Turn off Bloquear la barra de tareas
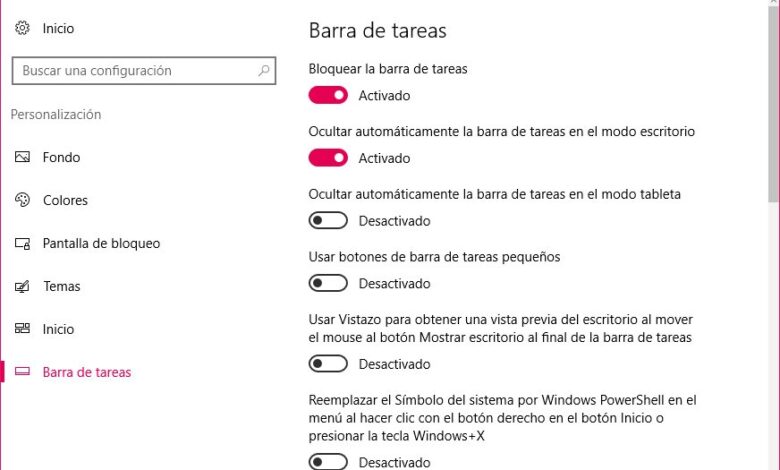Viewport: 780px width, 470px height. [328, 95]
